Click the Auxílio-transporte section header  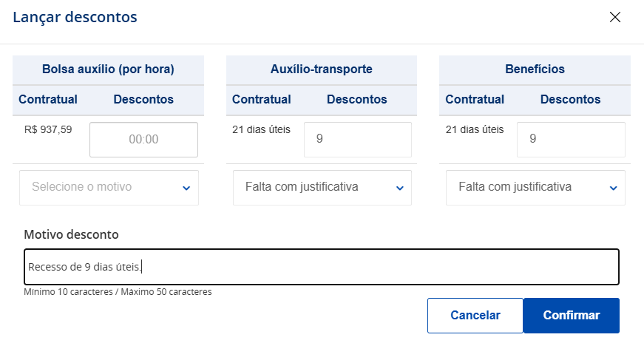pos(322,69)
